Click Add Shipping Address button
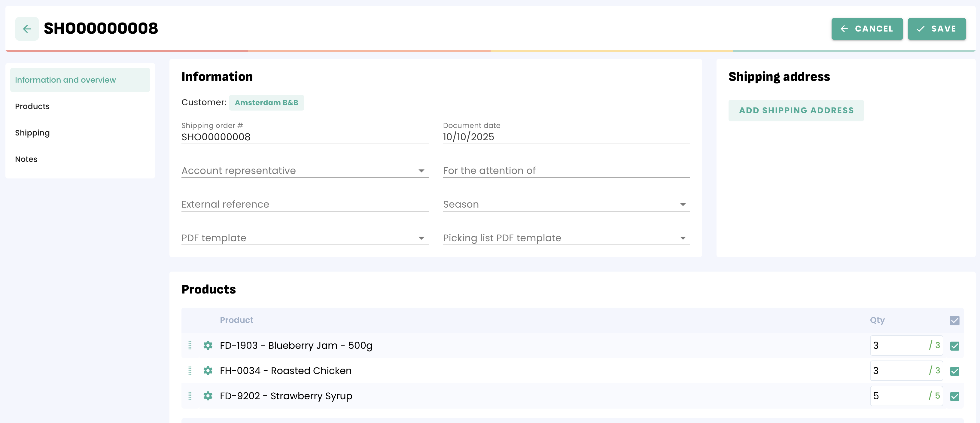980x423 pixels. click(x=796, y=110)
